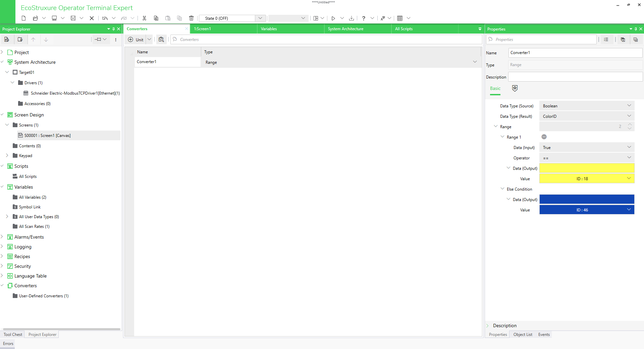The height and width of the screenshot is (349, 644).
Task: Click the collapse all icon in Properties panel
Action: click(636, 39)
